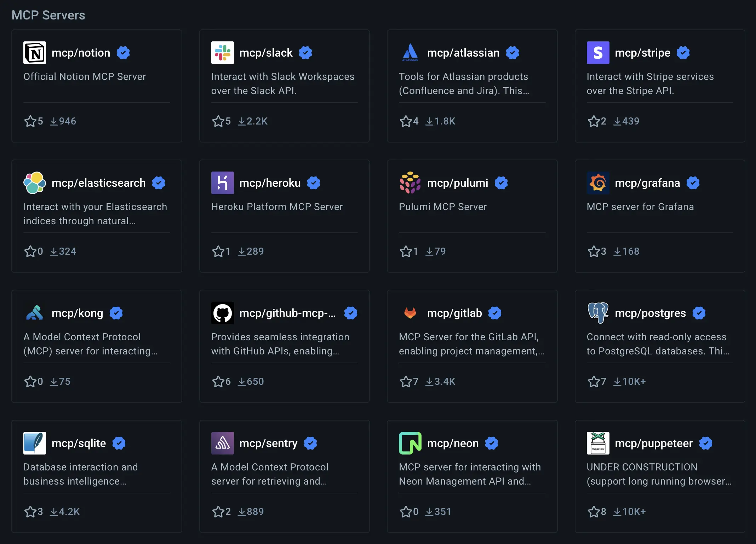Click the Atlassian logo icon
This screenshot has height=544, width=756.
point(410,53)
